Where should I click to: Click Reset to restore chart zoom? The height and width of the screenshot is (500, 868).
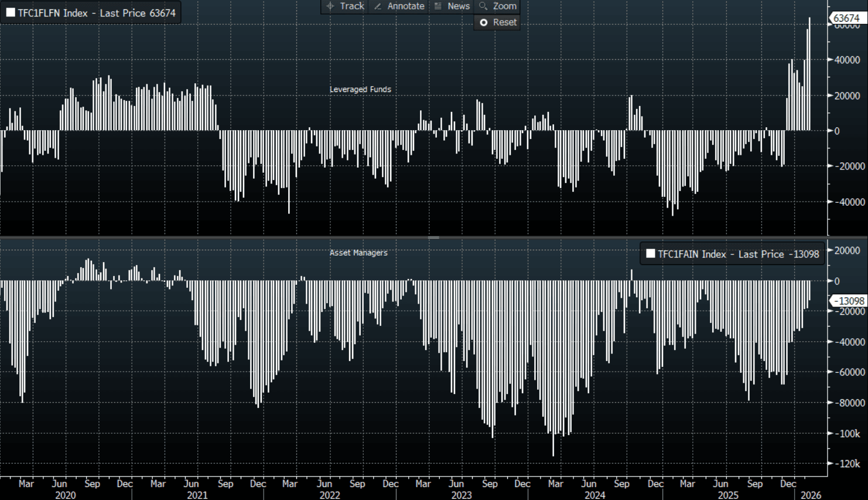click(x=498, y=22)
